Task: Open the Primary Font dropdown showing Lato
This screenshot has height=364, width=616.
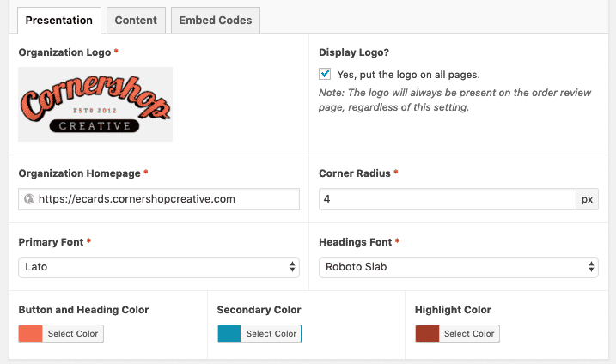Action: [159, 267]
